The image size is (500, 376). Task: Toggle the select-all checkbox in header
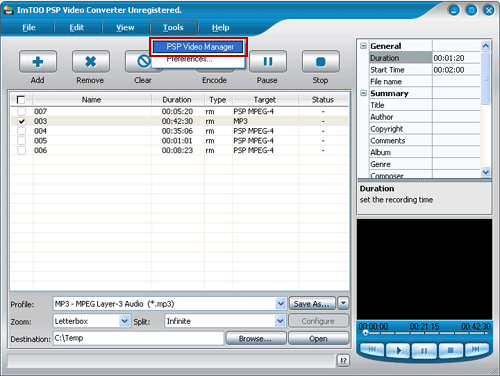21,100
